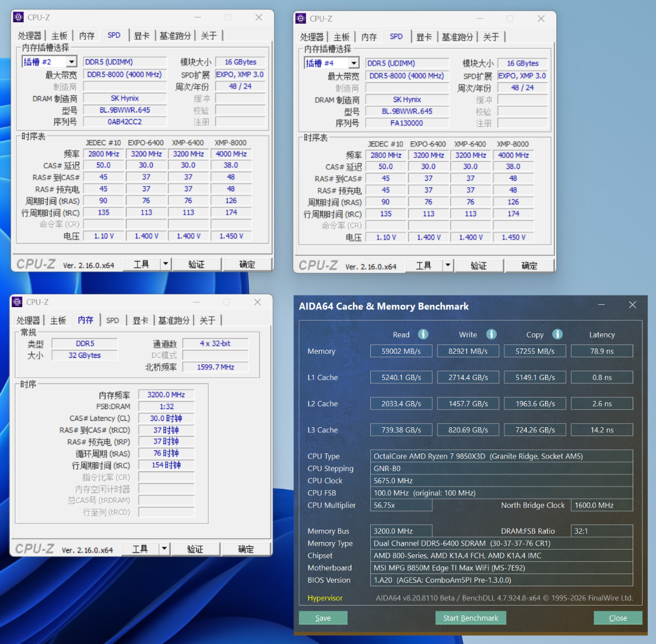Image resolution: width=656 pixels, height=644 pixels.
Task: Expand 工具 dropdown arrow in slot #4 window
Action: (x=448, y=265)
